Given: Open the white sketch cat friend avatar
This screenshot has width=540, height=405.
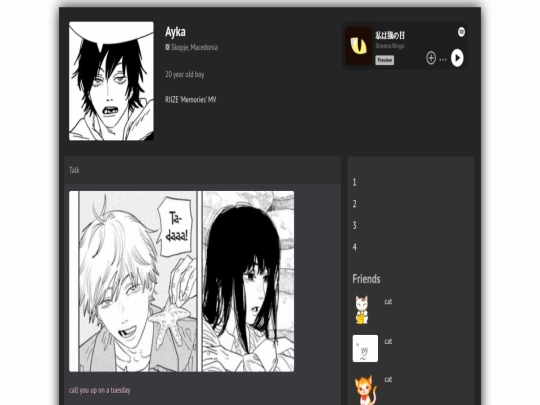Looking at the screenshot, I should click(x=365, y=349).
